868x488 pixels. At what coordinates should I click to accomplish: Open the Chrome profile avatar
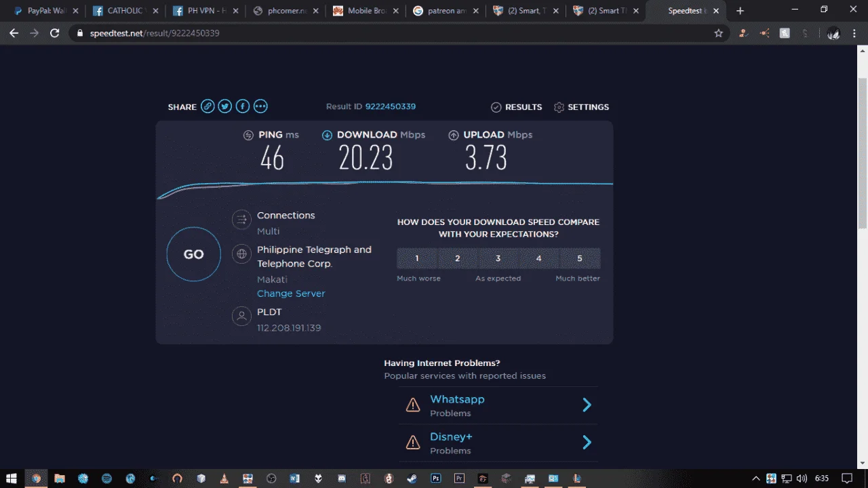point(833,33)
